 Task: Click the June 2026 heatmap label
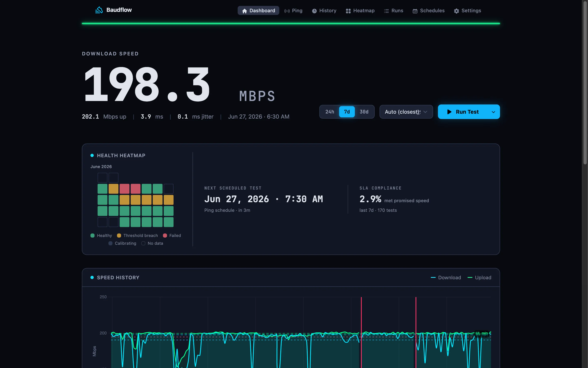(x=101, y=166)
